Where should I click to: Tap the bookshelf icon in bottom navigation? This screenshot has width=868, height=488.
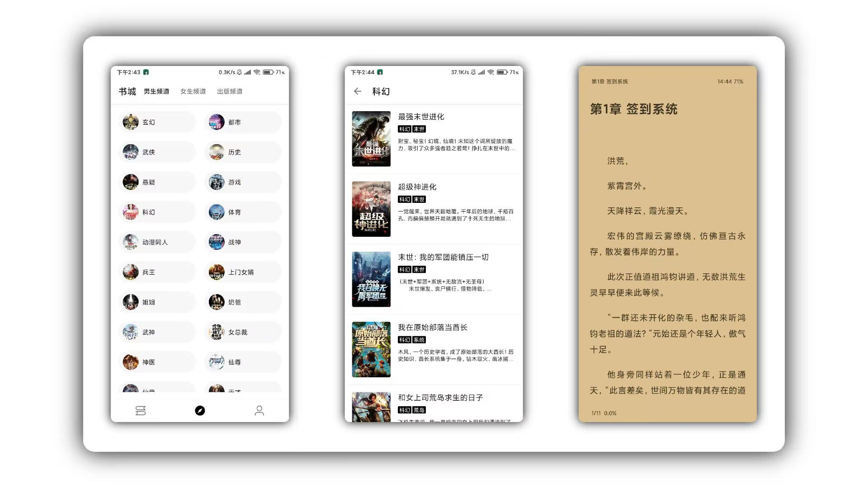tap(141, 409)
